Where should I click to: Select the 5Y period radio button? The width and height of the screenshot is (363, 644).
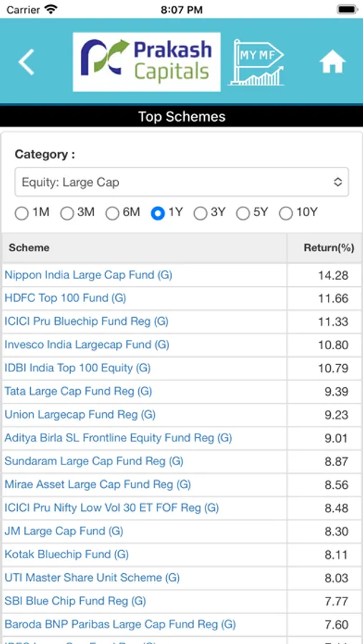(x=243, y=213)
